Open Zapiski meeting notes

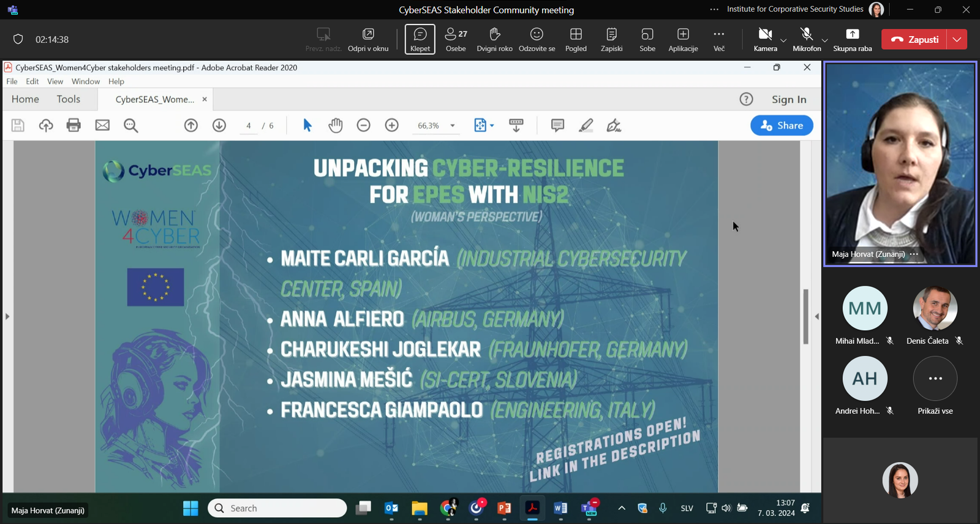tap(611, 39)
